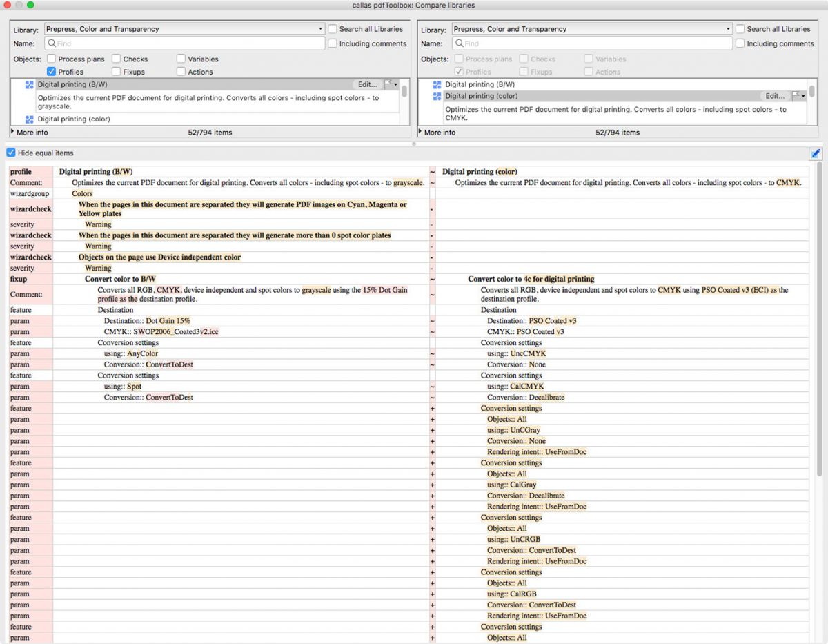Screen dimensions: 828x644
Task: Open the flag menu on left Digital printing (B/W) row
Action: click(391, 84)
